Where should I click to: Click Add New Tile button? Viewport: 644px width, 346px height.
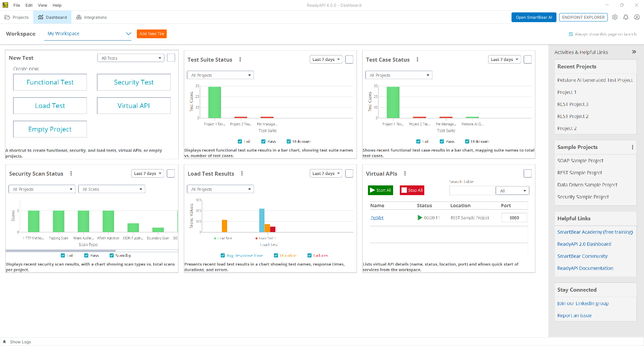pyautogui.click(x=152, y=34)
